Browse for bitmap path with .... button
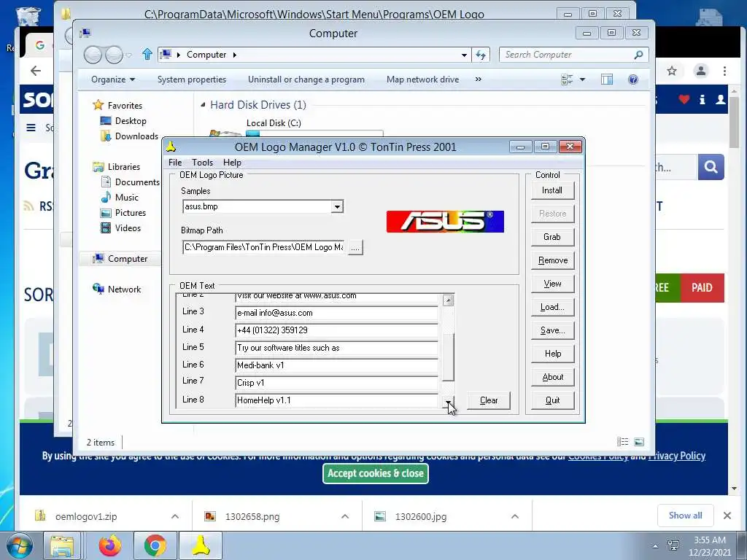 tap(355, 248)
